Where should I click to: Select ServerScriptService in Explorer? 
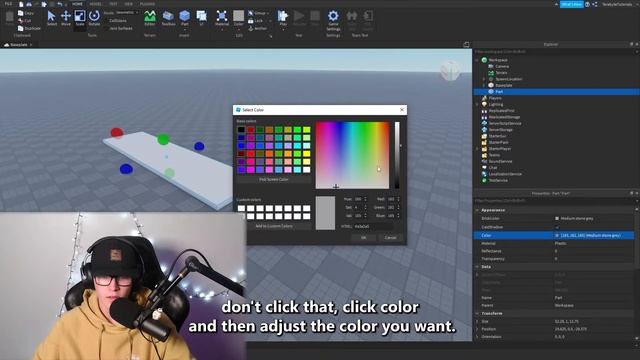505,123
